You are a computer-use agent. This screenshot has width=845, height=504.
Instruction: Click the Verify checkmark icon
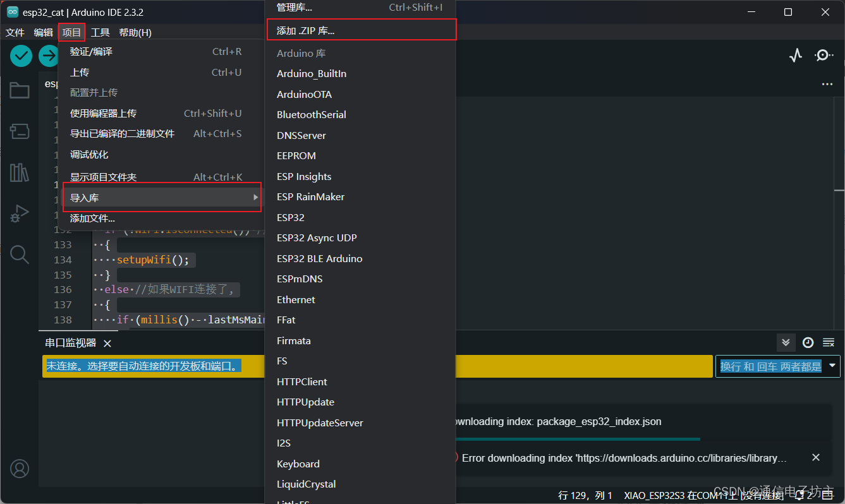[x=21, y=56]
